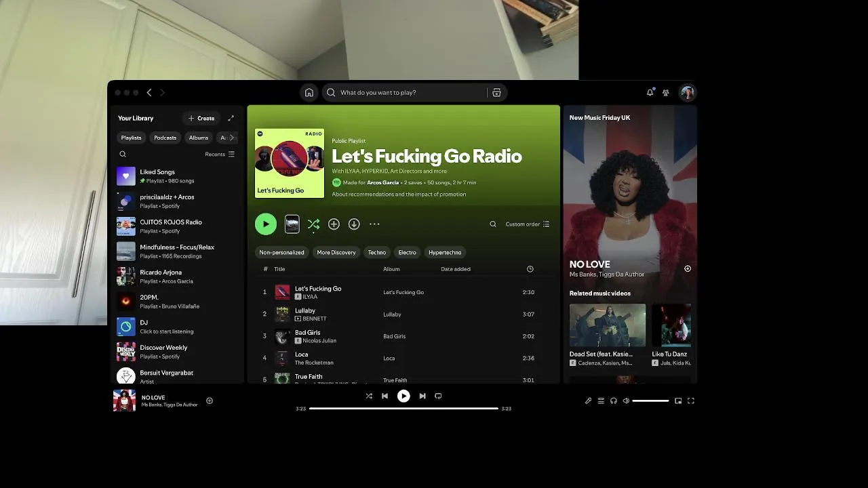The width and height of the screenshot is (868, 488).
Task: Open the Browse icon in search bar
Action: [496, 93]
